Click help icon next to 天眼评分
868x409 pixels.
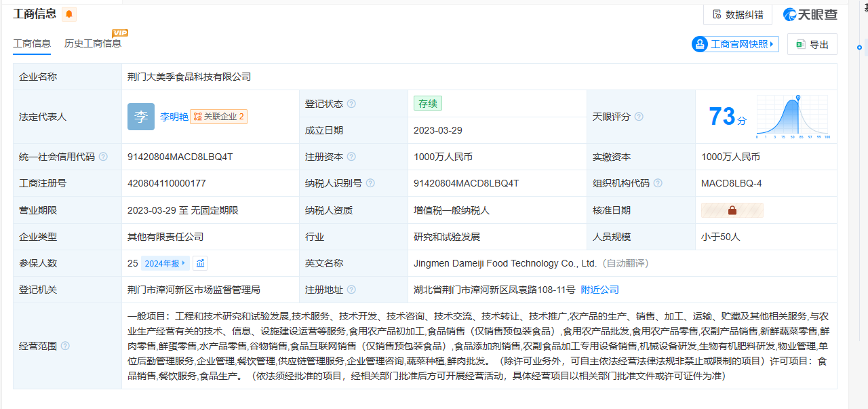[639, 117]
